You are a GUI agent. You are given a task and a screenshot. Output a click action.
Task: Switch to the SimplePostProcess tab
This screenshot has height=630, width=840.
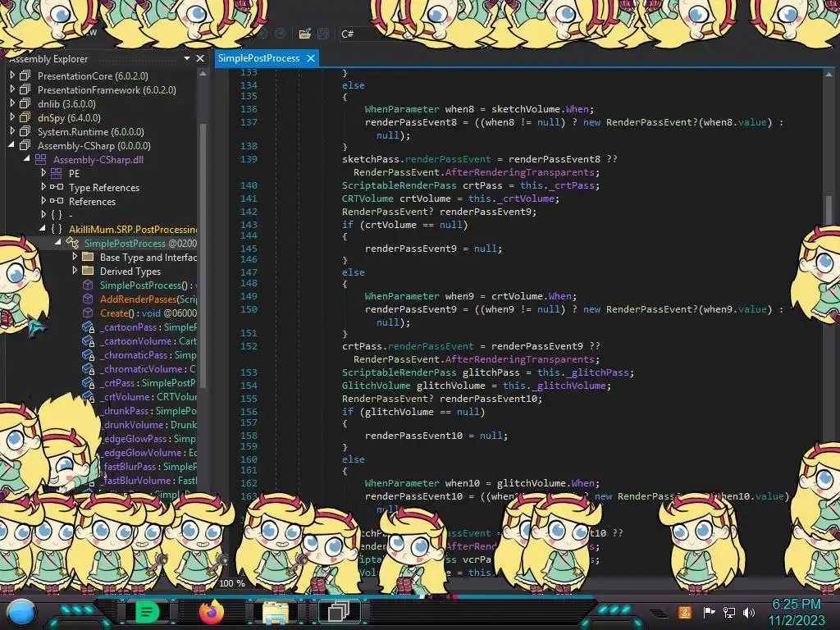(x=258, y=58)
